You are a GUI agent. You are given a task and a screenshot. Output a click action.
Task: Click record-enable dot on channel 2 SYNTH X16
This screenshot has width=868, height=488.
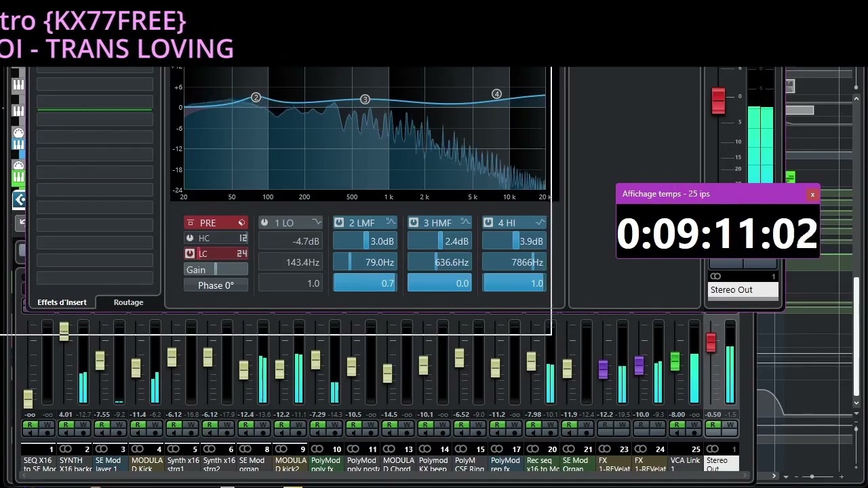(83, 433)
